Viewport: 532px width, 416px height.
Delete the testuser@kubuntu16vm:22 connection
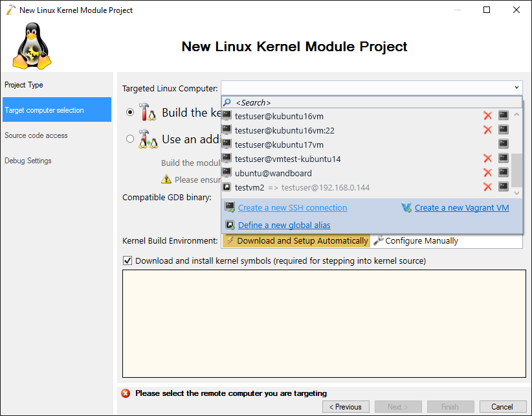(487, 130)
